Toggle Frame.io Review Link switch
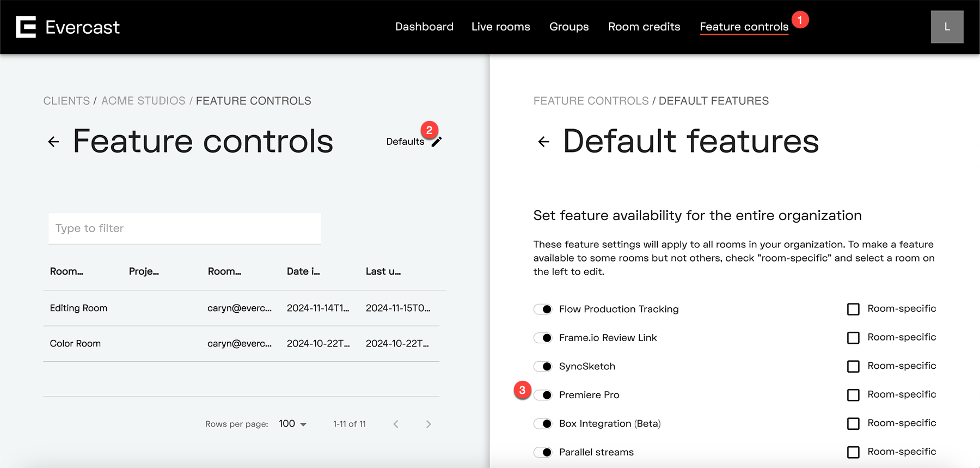This screenshot has height=468, width=980. (x=543, y=338)
